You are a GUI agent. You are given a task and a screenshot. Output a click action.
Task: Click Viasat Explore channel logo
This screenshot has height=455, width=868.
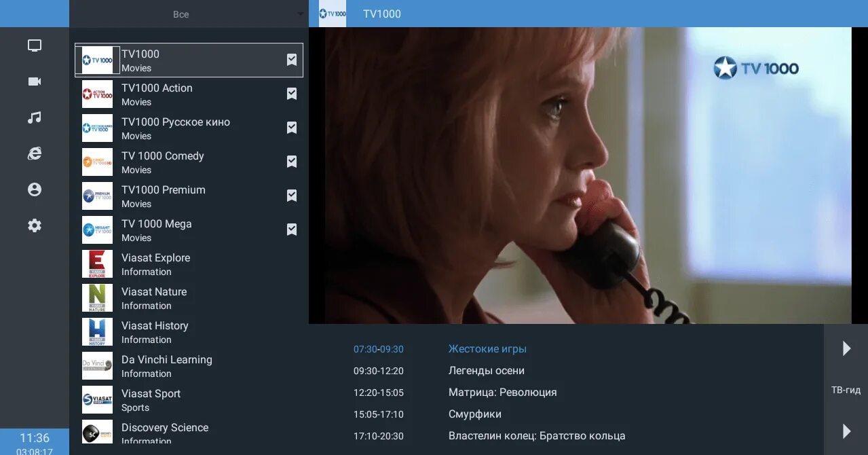coord(97,264)
